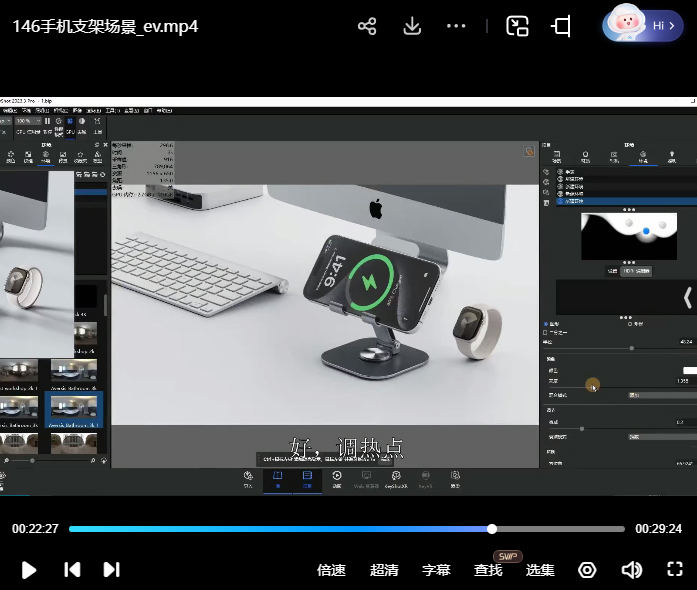Click the 查找 search button

click(x=488, y=570)
